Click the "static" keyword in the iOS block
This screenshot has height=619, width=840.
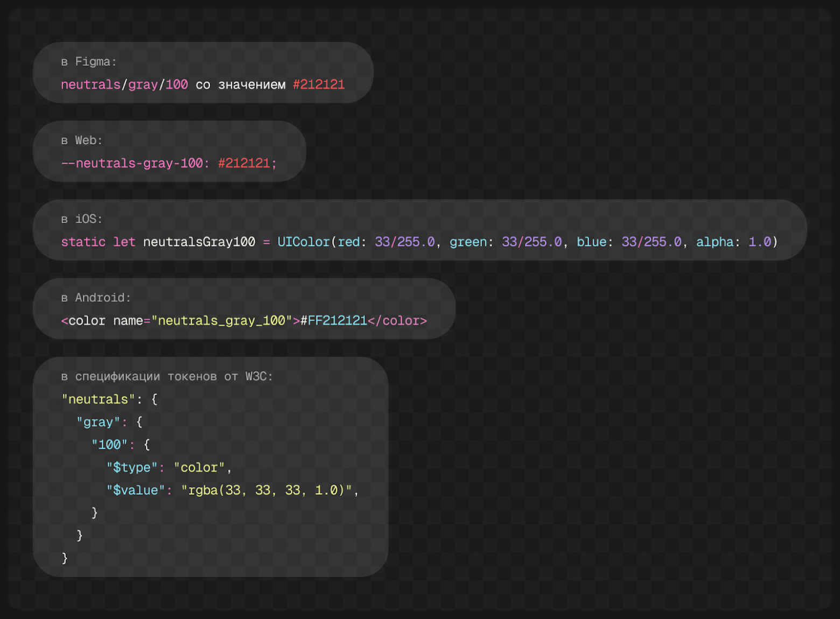coord(83,242)
